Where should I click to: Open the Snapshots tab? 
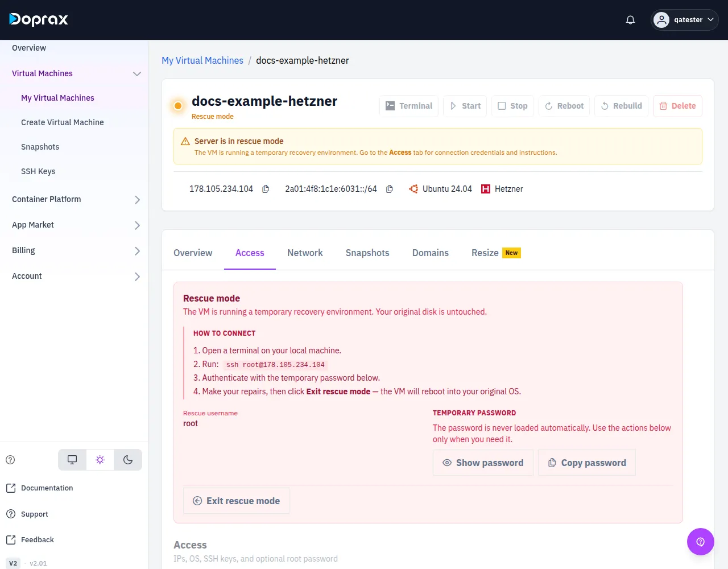[367, 253]
